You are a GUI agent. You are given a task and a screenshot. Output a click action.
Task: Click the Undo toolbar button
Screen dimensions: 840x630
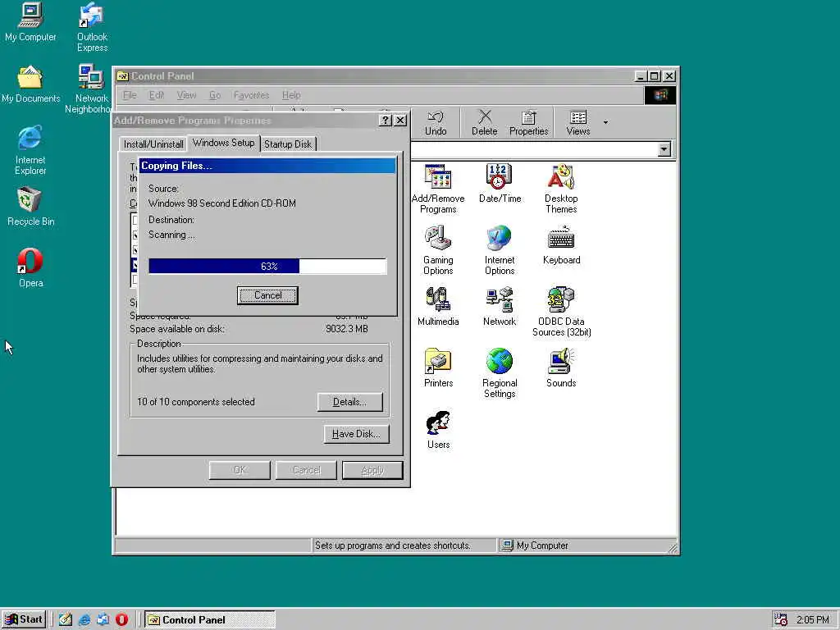click(436, 123)
